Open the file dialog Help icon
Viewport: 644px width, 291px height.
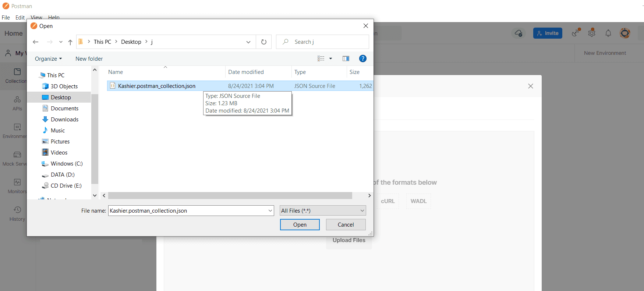(x=362, y=58)
